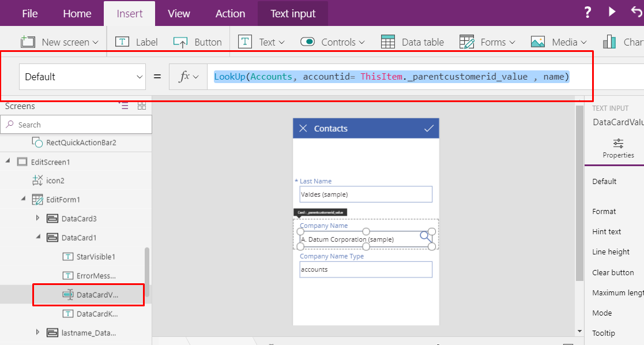
Task: Open the Forms dropdown
Action: coord(488,42)
